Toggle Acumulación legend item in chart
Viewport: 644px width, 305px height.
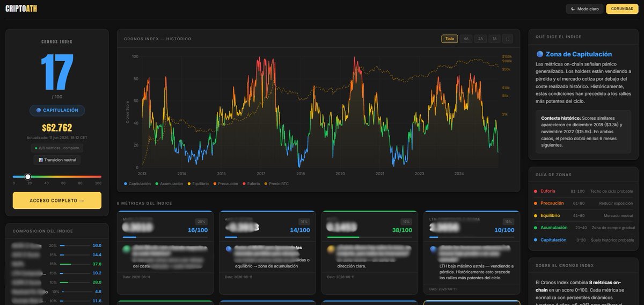point(169,184)
